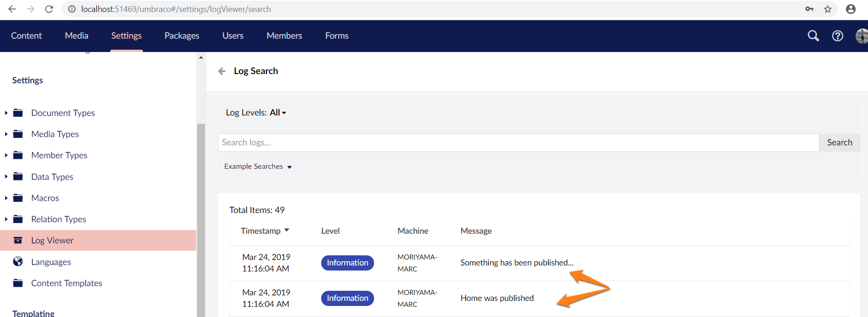Click the Macros folder icon
Screen dimensions: 868x317
click(18, 198)
